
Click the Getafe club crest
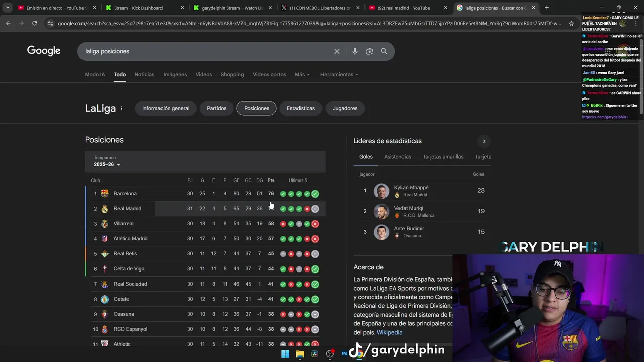[105, 299]
